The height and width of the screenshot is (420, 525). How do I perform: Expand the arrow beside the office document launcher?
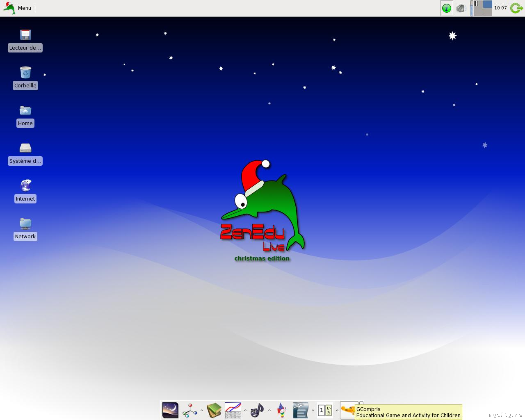[313, 410]
